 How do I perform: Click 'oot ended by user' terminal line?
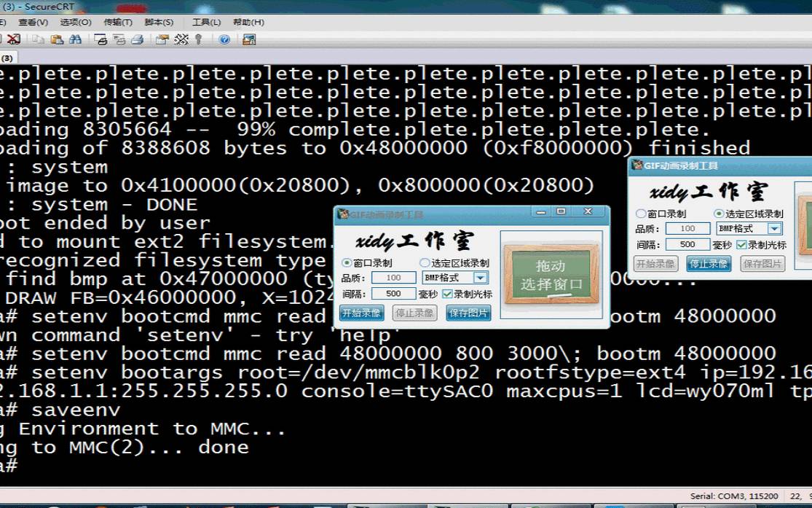(x=105, y=224)
